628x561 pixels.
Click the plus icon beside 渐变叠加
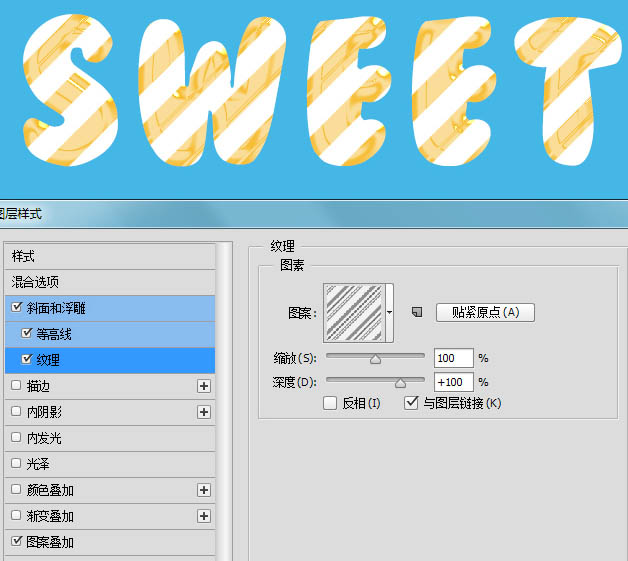click(204, 516)
